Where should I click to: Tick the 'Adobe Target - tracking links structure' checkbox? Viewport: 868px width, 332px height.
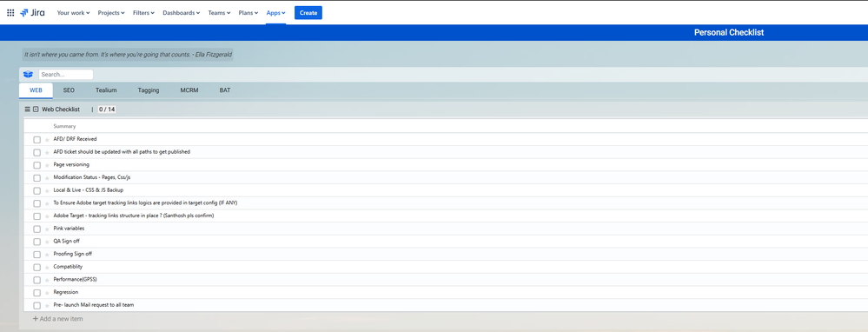(37, 216)
